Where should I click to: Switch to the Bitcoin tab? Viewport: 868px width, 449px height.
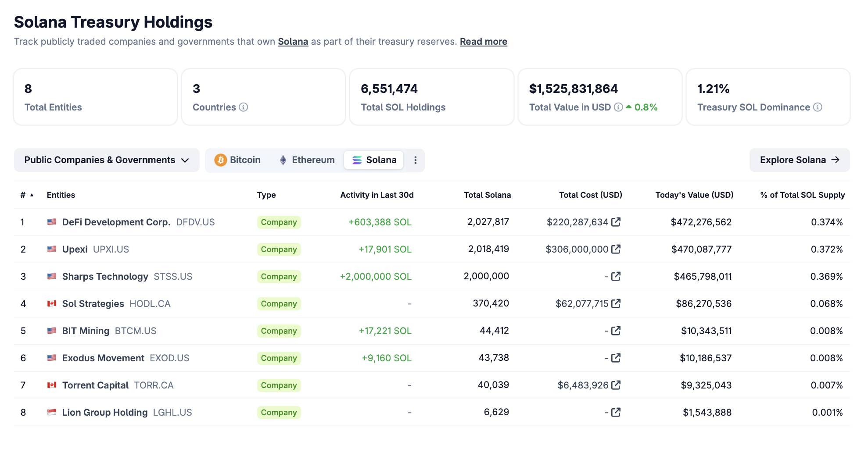point(237,160)
